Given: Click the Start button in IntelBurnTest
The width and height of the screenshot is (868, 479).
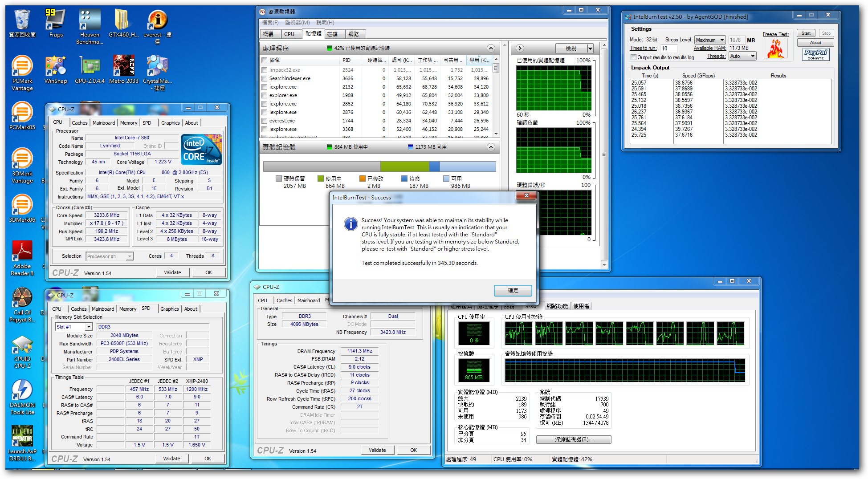Looking at the screenshot, I should pos(806,33).
